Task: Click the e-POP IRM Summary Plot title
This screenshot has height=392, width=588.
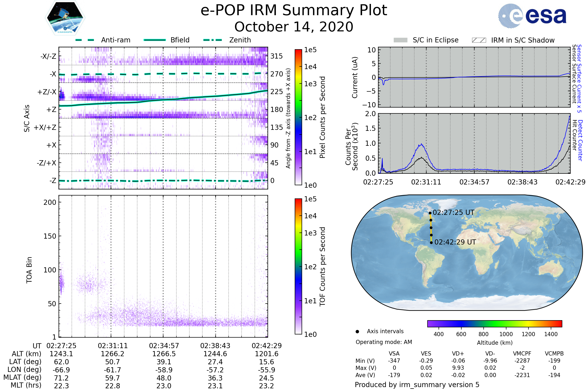Action: [294, 11]
